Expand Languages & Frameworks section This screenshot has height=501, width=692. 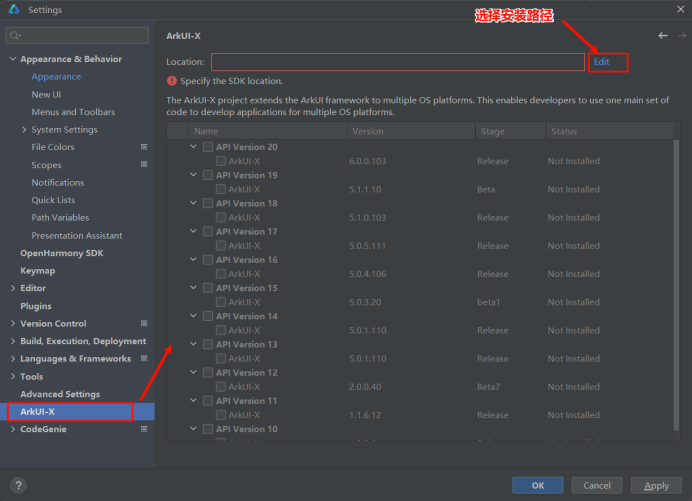13,359
